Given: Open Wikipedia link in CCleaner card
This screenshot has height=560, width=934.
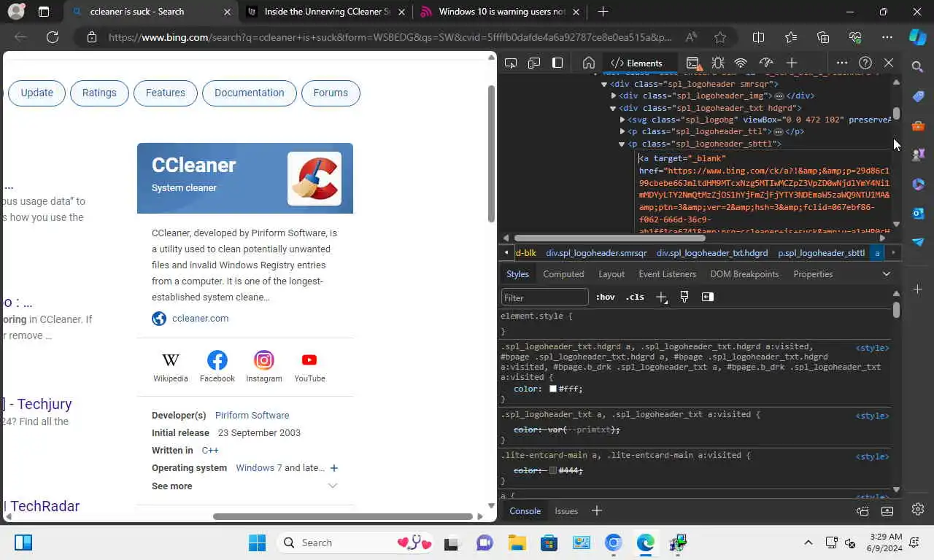Looking at the screenshot, I should point(171,367).
